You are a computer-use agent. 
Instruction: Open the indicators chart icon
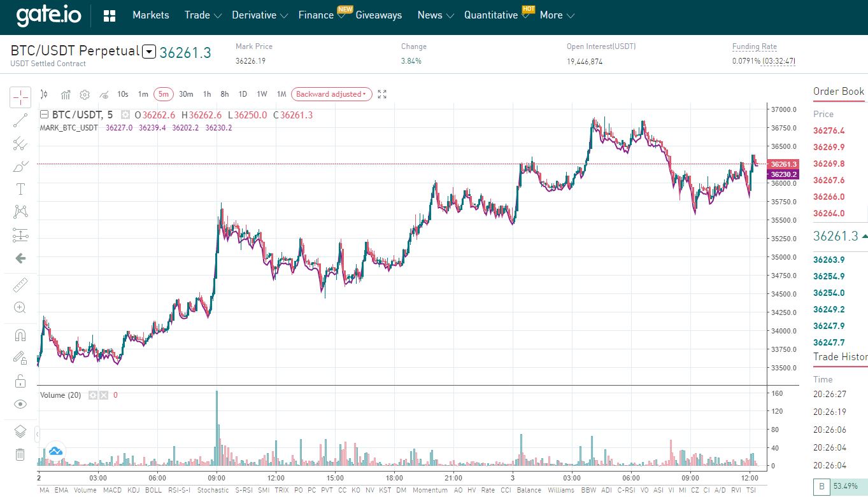pos(65,95)
